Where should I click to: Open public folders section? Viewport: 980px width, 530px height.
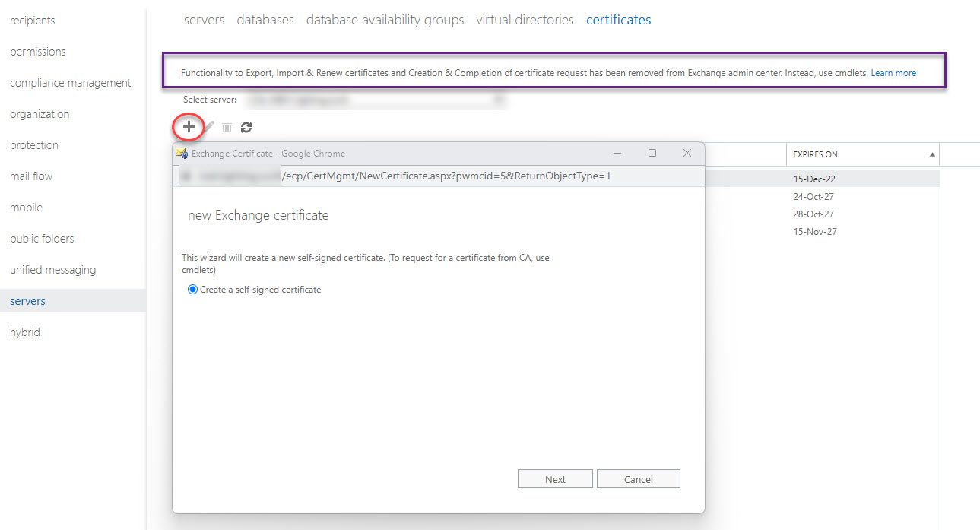point(42,239)
